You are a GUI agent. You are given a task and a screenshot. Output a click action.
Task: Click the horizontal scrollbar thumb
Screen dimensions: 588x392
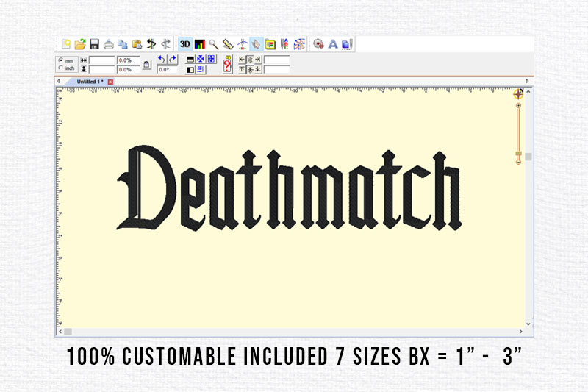pos(68,332)
